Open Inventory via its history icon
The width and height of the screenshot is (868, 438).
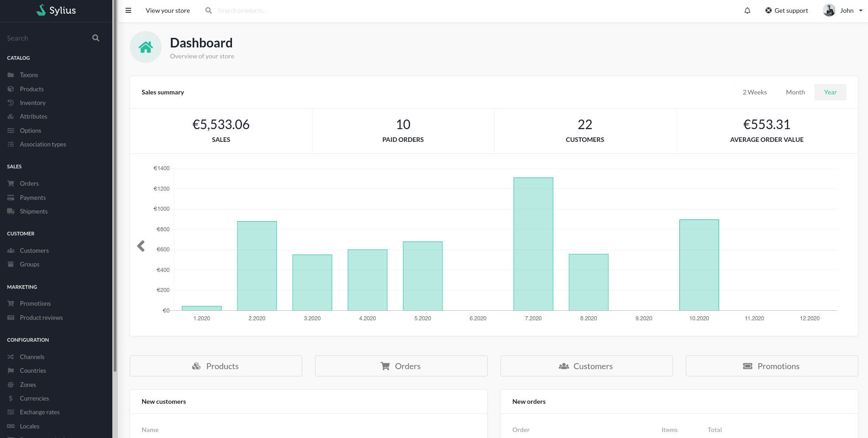[x=11, y=103]
